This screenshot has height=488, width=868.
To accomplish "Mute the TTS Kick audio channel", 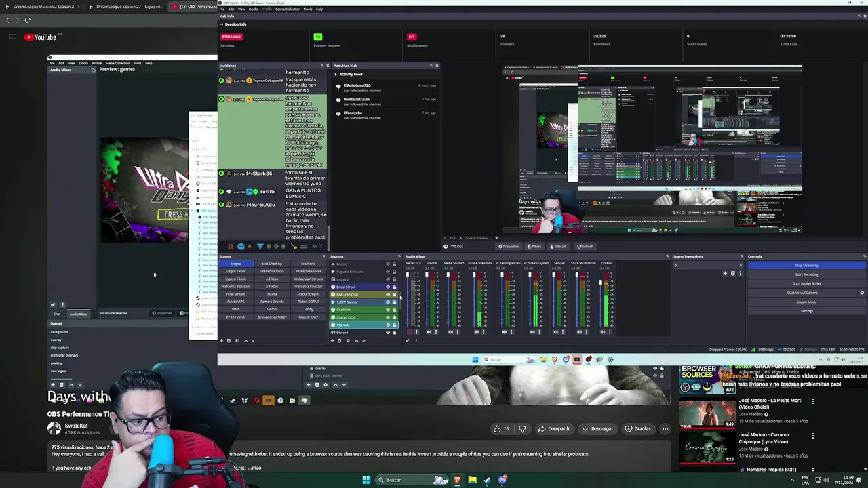I will pyautogui.click(x=603, y=332).
